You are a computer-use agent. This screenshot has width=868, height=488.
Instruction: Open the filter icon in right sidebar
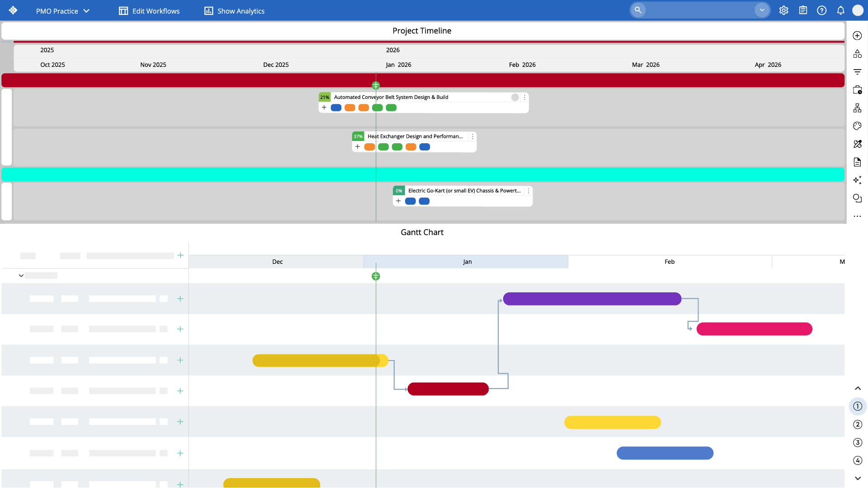tap(857, 72)
